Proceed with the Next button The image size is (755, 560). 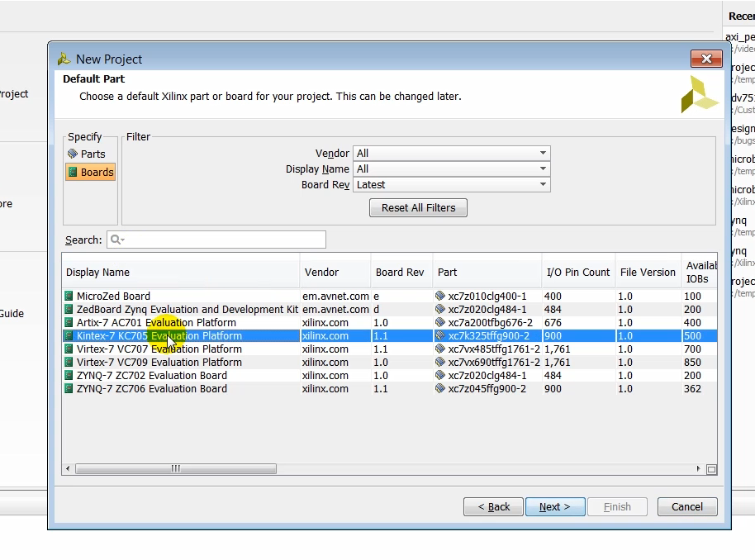coord(555,507)
